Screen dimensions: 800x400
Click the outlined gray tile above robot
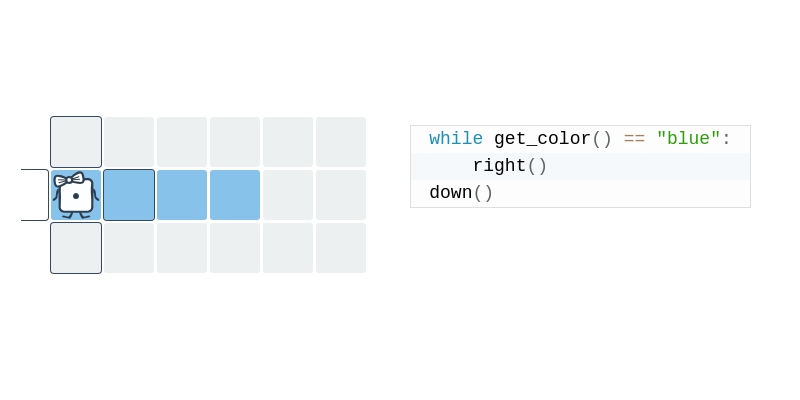[76, 142]
